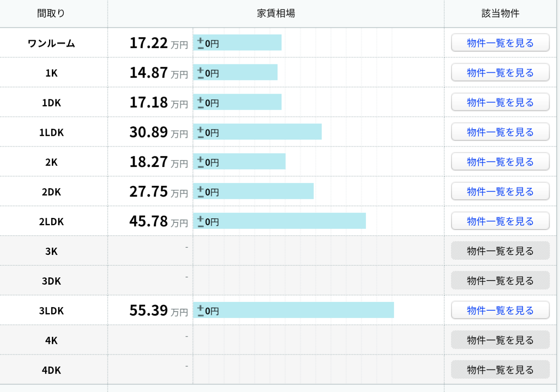Open 1LDK property list button

tap(500, 132)
